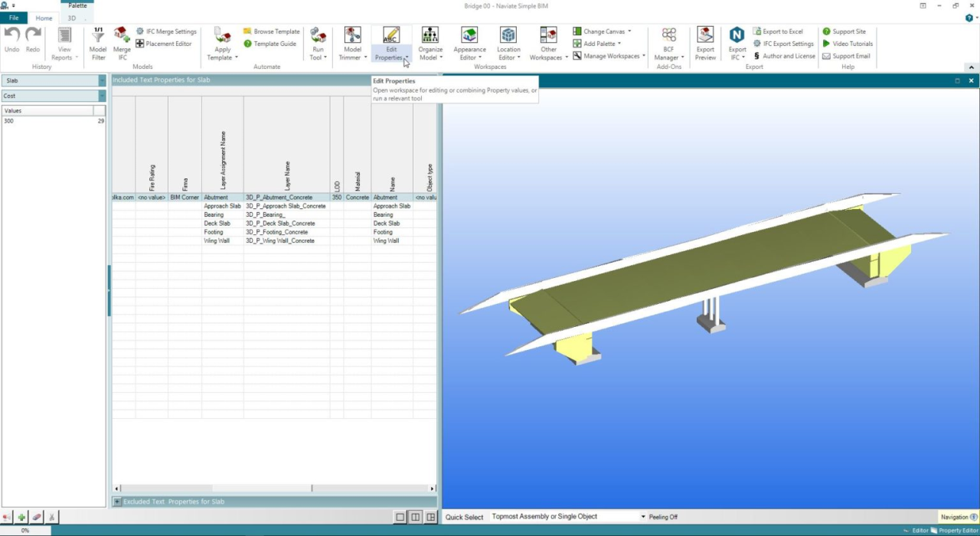Switch to side-by-side split layout view
The image size is (980, 536).
pos(415,518)
